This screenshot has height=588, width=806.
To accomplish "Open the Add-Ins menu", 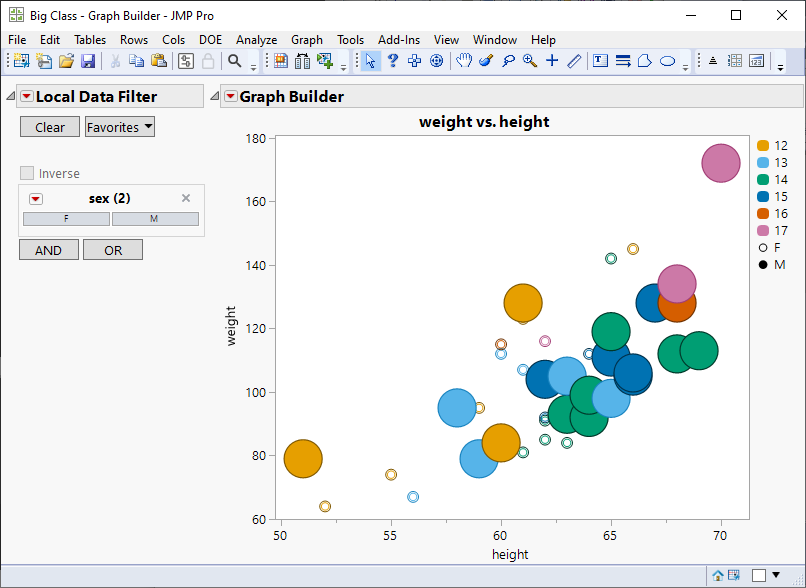I will pos(399,40).
